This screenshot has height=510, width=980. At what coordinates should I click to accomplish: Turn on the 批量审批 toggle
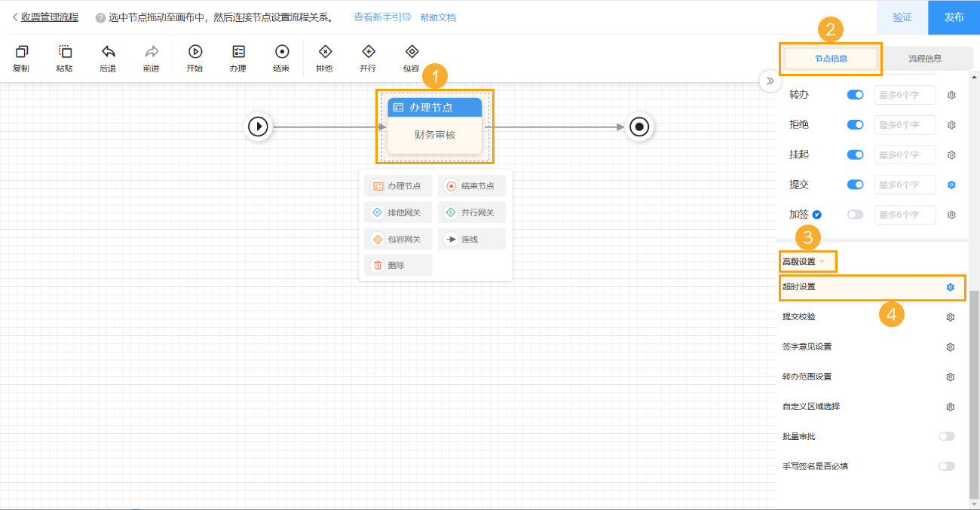(946, 436)
